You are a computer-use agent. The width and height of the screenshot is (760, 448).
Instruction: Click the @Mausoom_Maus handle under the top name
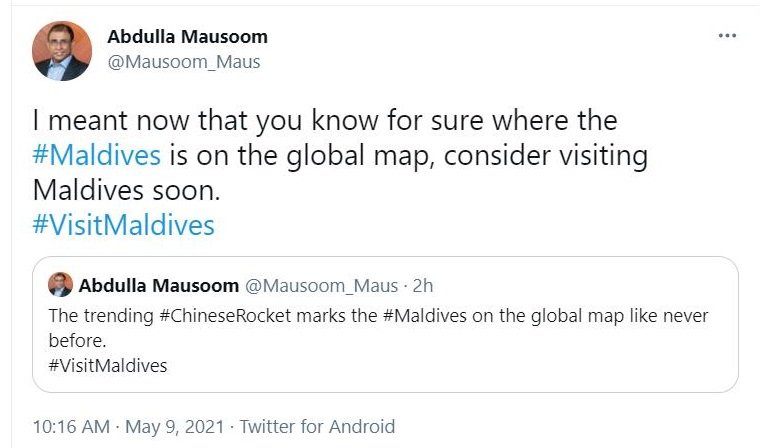click(x=183, y=62)
